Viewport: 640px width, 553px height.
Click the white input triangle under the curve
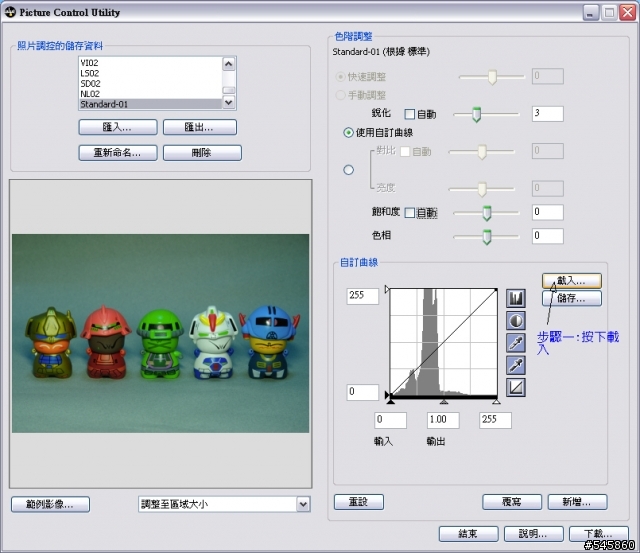click(x=496, y=402)
